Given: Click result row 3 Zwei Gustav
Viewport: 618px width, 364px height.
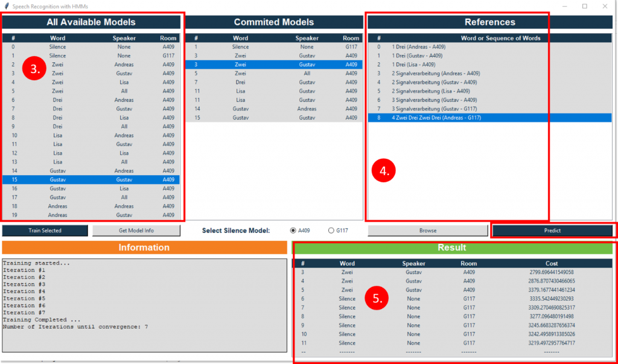Looking at the screenshot, I should coord(452,272).
